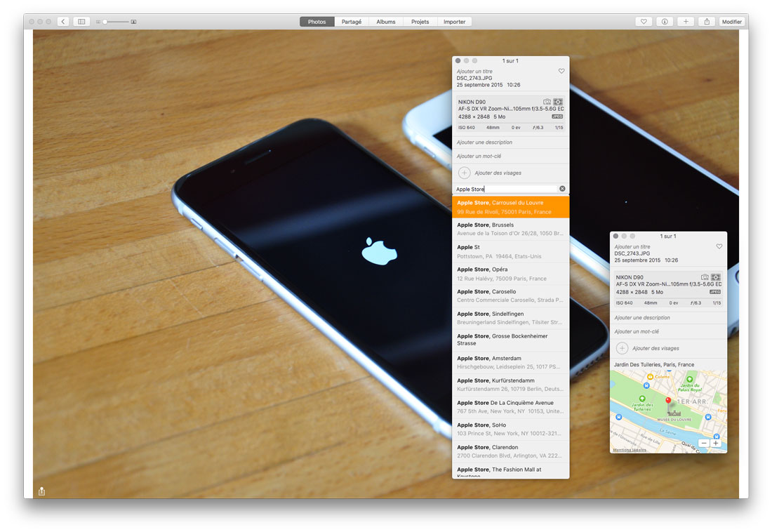Image resolution: width=772 pixels, height=532 pixels.
Task: Go back using the toolbar back arrow
Action: click(x=63, y=22)
